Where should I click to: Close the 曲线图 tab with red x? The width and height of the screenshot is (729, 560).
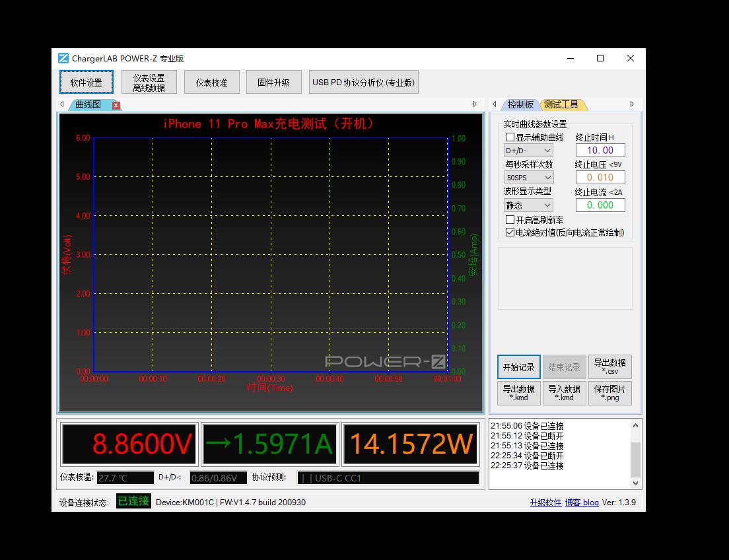pos(116,105)
